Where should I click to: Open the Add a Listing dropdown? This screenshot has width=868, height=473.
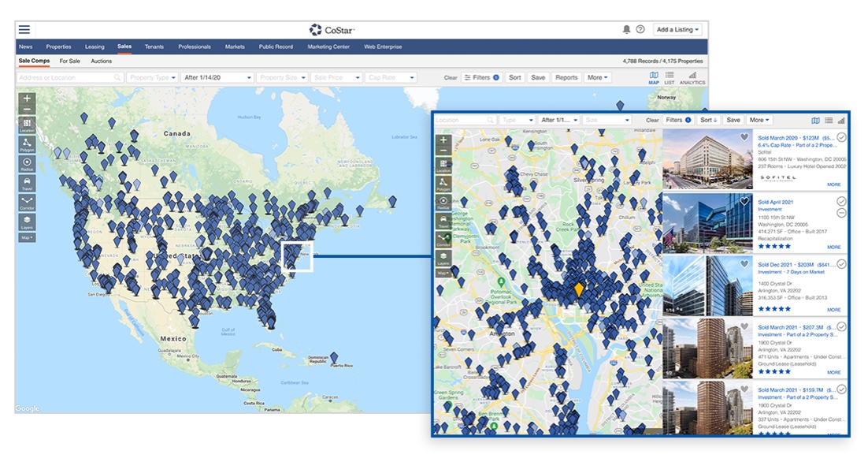(677, 29)
